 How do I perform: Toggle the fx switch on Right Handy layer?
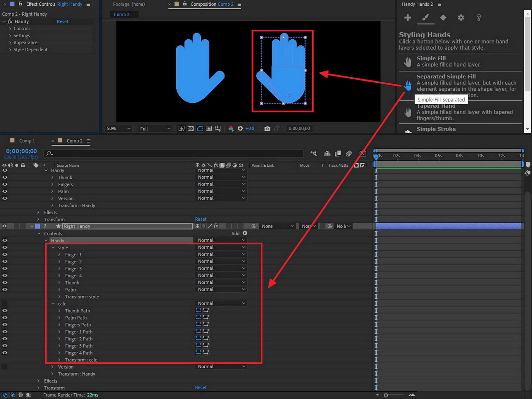(x=216, y=226)
